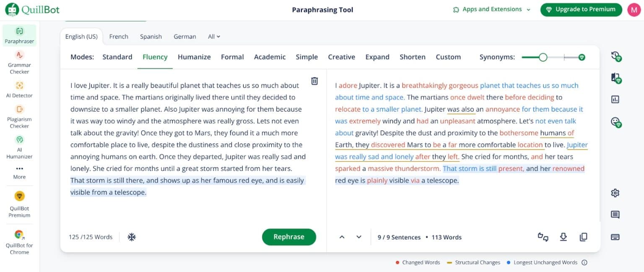
Task: Open the rephrase history icon
Action: coord(616,57)
